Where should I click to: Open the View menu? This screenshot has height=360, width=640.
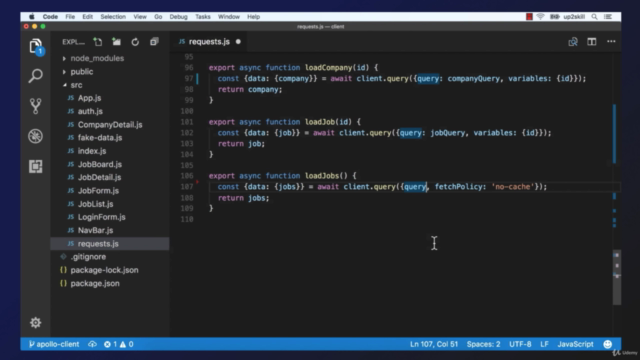[140, 17]
